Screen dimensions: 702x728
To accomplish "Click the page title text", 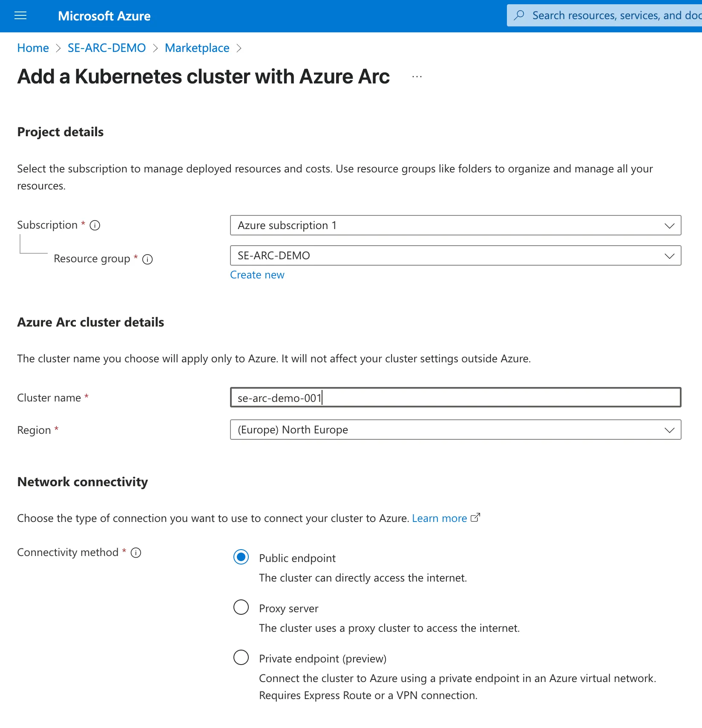I will [204, 77].
